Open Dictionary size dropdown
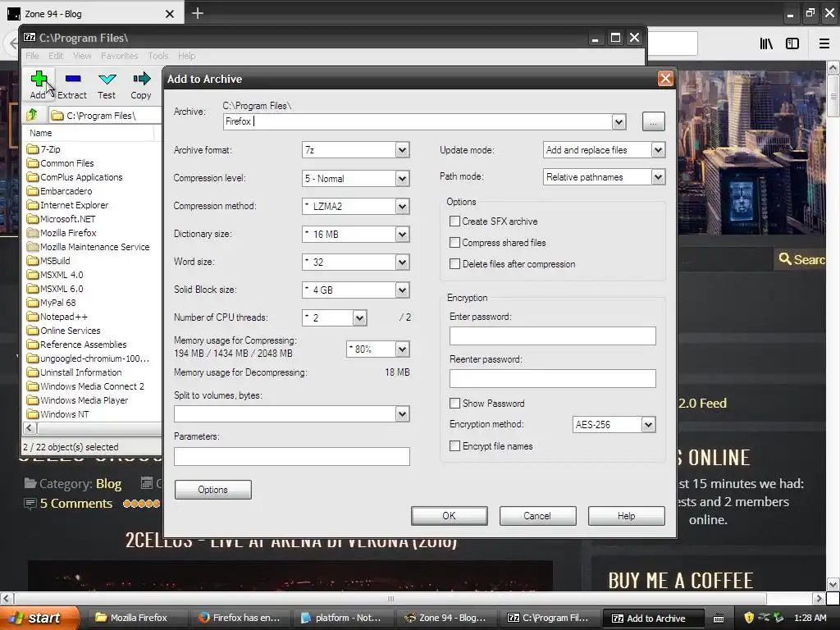 coord(402,234)
